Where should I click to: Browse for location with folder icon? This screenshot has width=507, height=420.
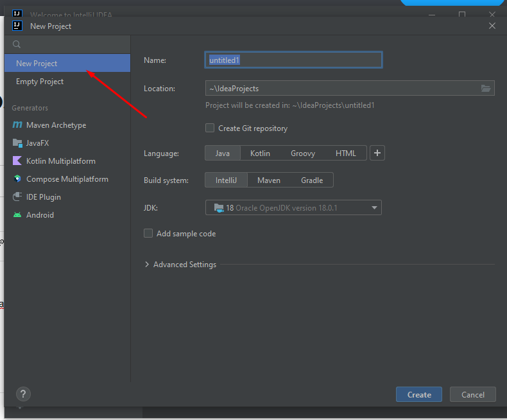click(x=486, y=89)
